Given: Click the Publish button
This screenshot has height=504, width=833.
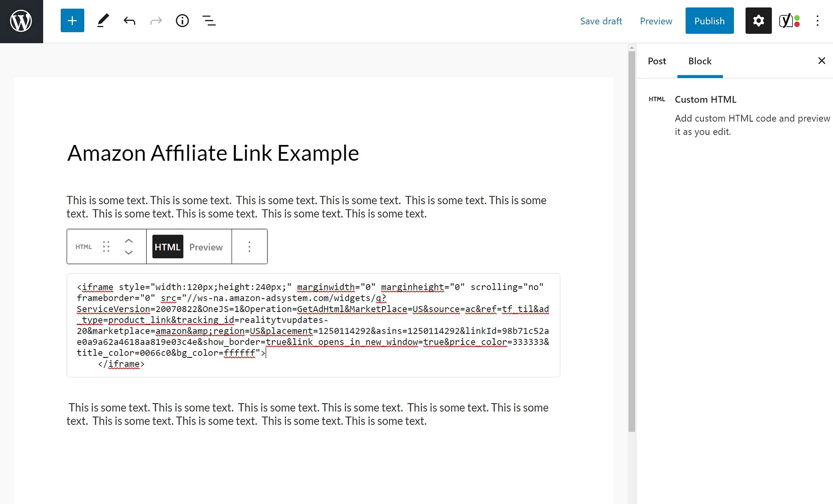Looking at the screenshot, I should pyautogui.click(x=709, y=21).
